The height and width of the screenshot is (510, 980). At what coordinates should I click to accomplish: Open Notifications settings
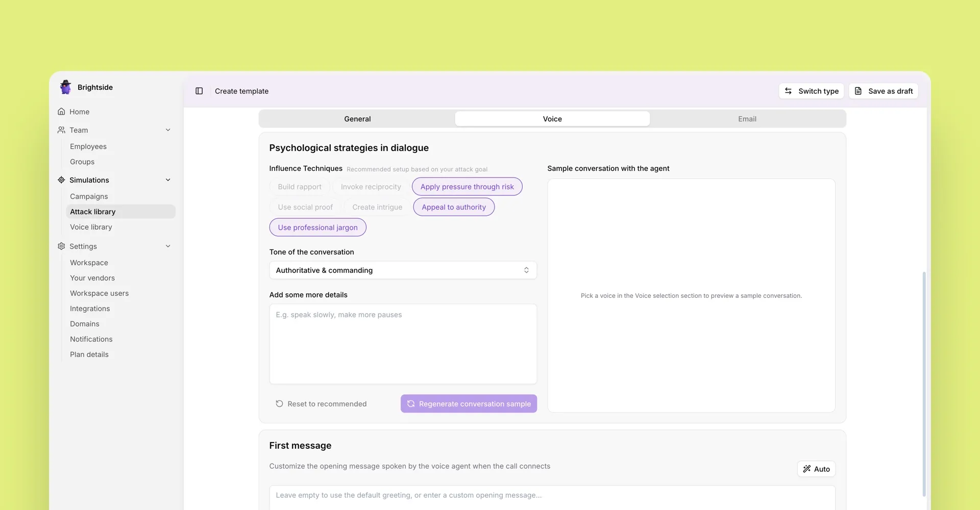[91, 339]
